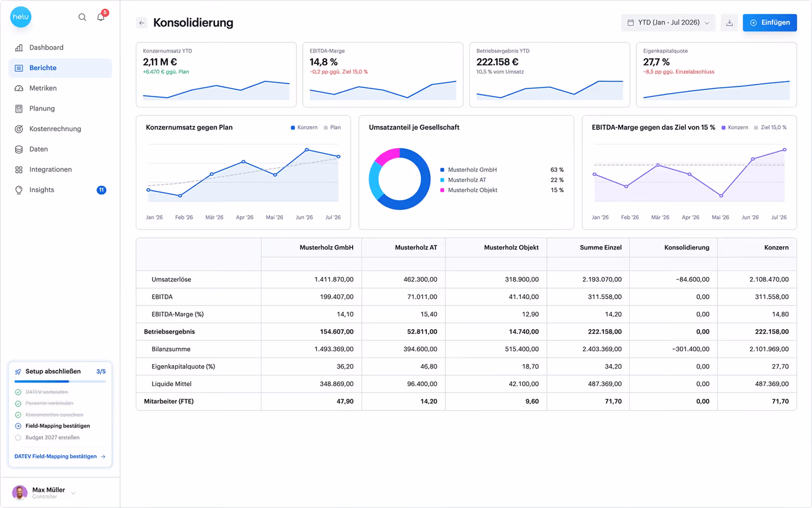Click the Integrationen grid icon

tap(19, 170)
